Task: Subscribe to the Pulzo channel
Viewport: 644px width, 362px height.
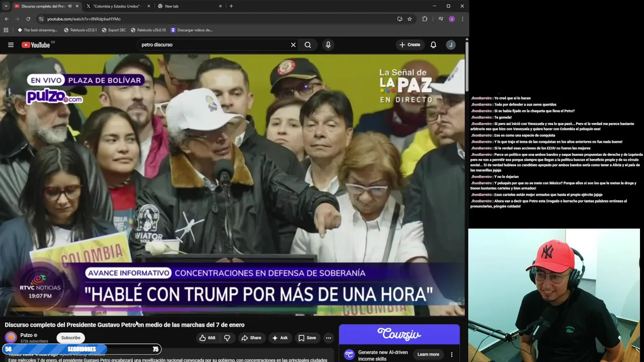Action: [x=70, y=338]
